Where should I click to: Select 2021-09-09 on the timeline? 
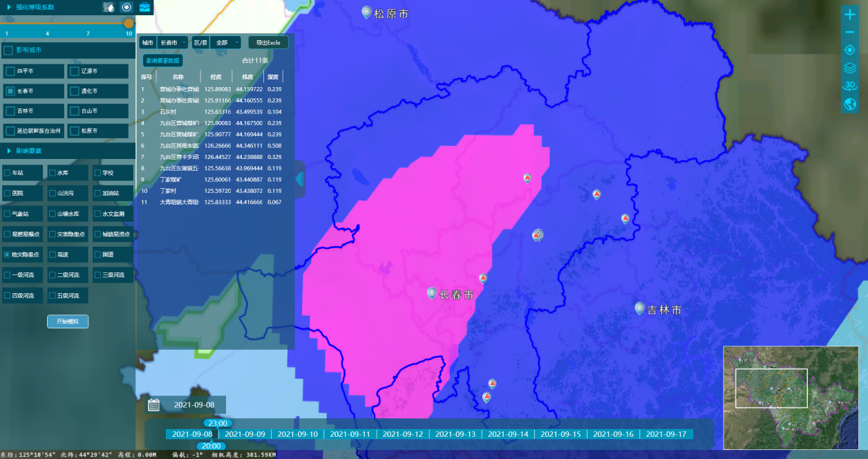(245, 434)
